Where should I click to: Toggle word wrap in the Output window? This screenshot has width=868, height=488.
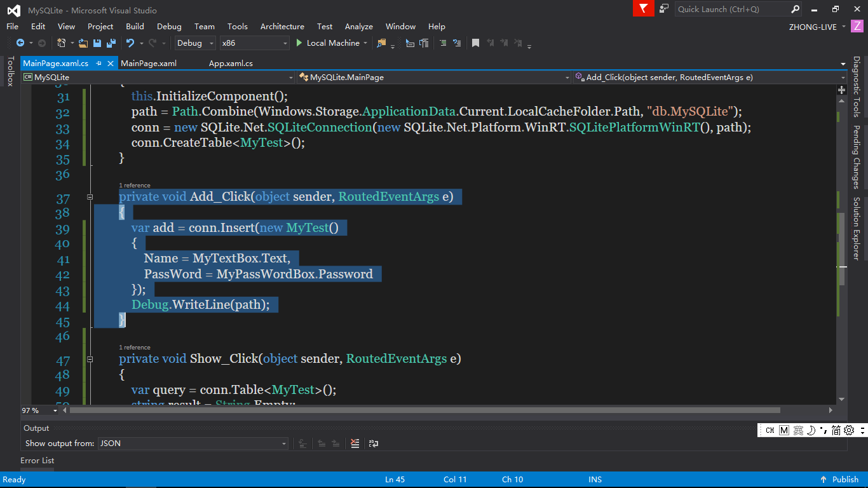(x=374, y=444)
